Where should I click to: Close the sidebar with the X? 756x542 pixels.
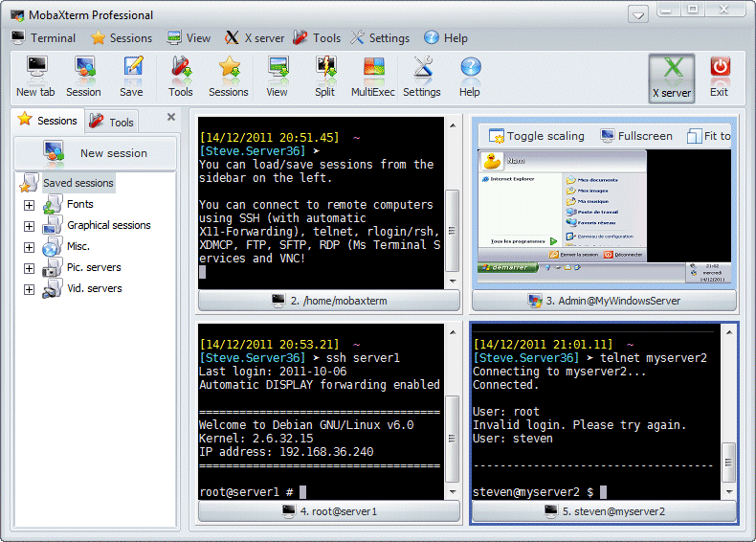tap(171, 117)
